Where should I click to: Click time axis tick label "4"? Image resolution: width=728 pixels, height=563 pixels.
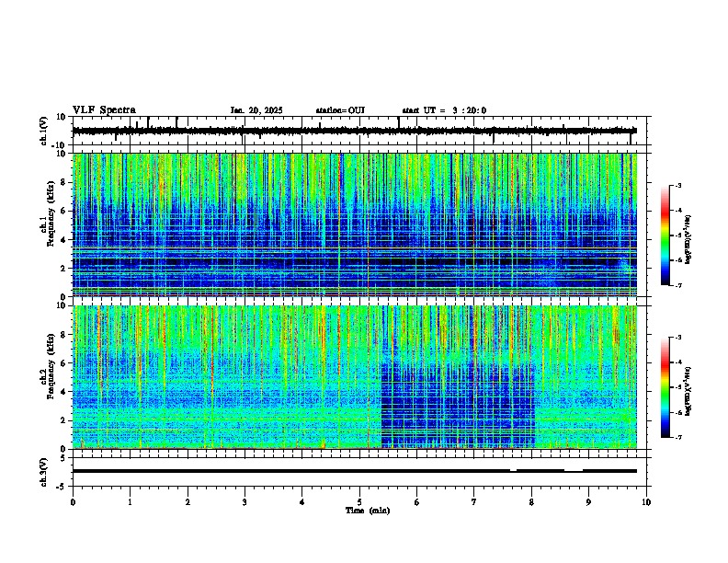pyautogui.click(x=302, y=502)
